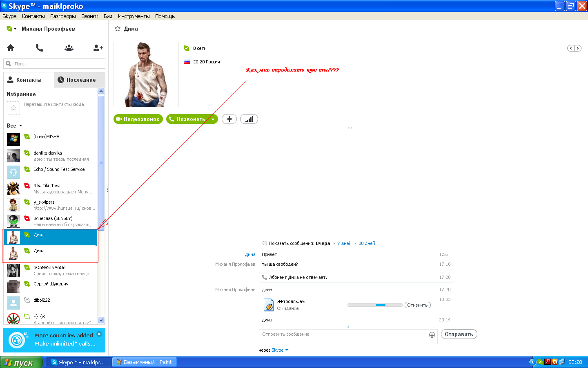This screenshot has width=588, height=368.
Task: Open the Skype Home view icon
Action: click(11, 48)
